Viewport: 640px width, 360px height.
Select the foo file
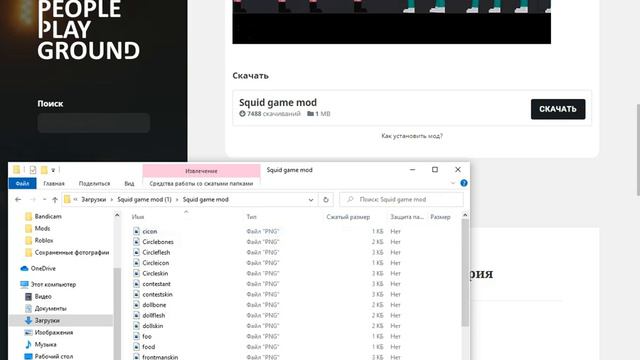point(147,337)
